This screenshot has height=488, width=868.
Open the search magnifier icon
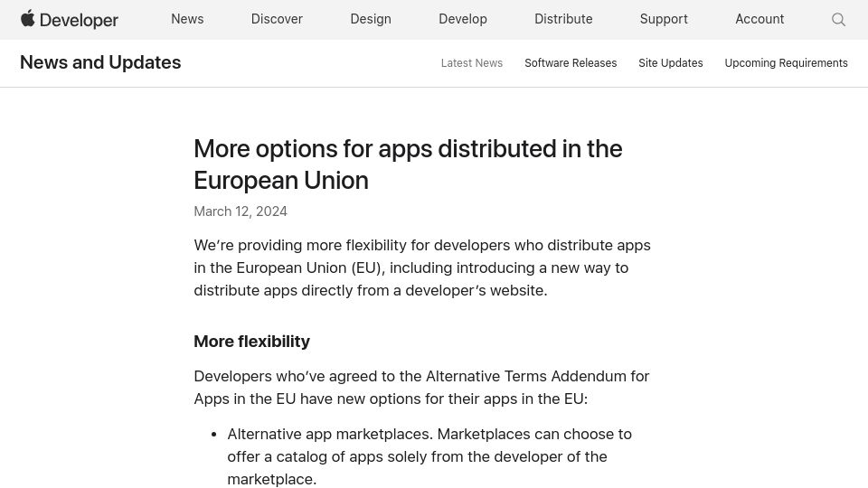coord(838,20)
